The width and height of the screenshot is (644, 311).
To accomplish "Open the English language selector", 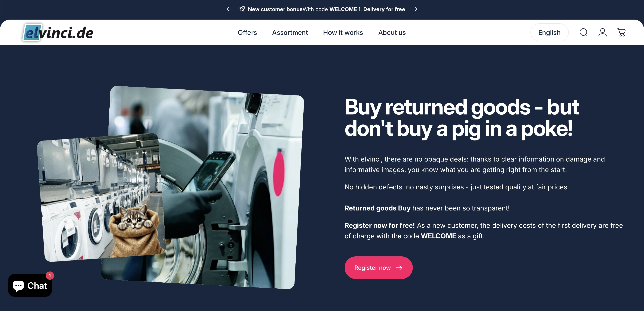I will [x=549, y=33].
